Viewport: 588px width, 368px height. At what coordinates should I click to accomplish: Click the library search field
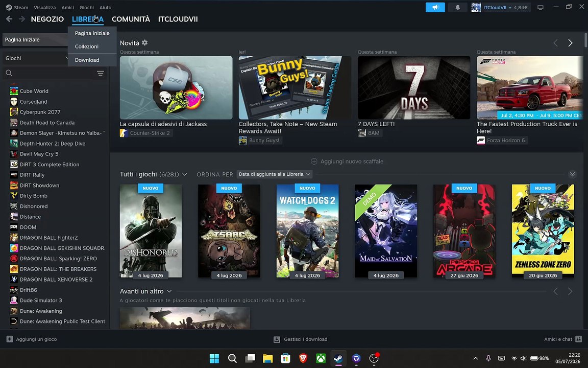click(x=55, y=73)
